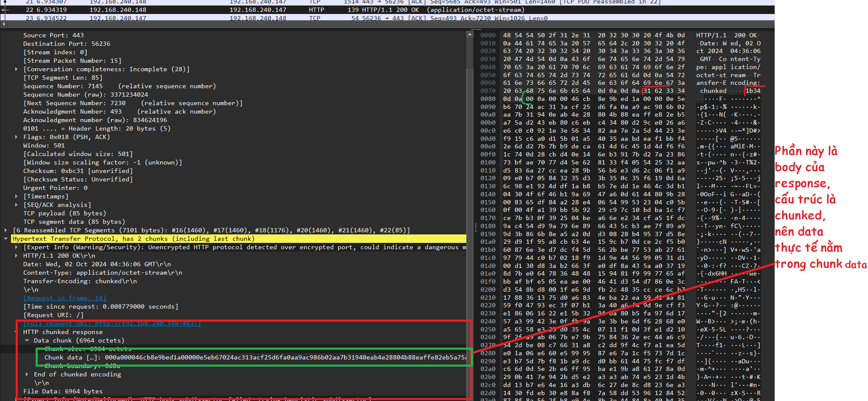Expand the 6 Reassembled TCP Segments node

pos(6,230)
